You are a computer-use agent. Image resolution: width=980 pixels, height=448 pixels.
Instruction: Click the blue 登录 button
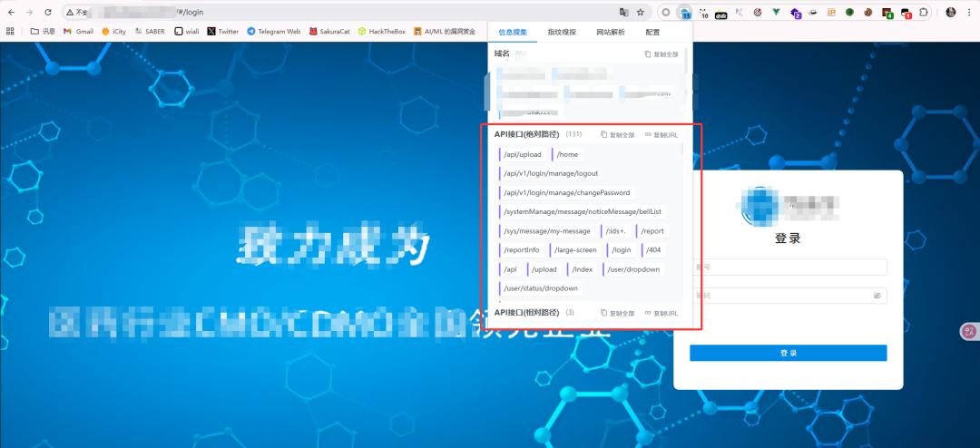pos(789,353)
